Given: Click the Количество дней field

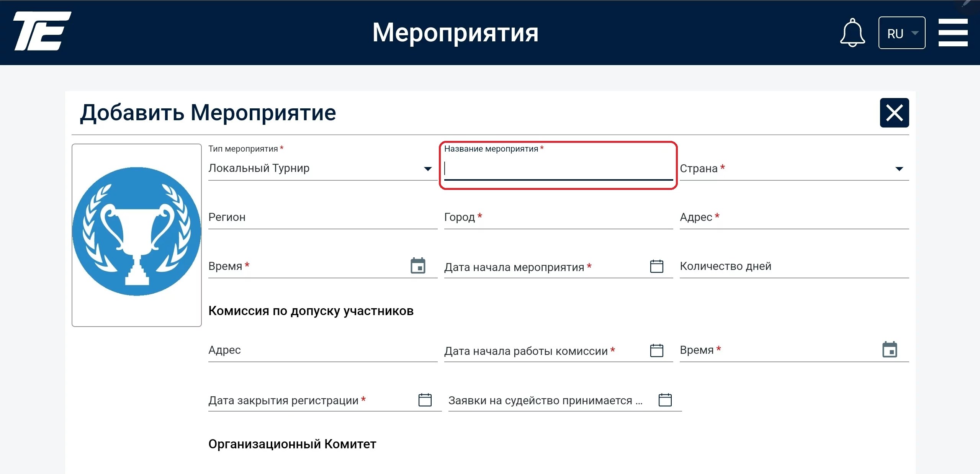Looking at the screenshot, I should click(x=794, y=266).
